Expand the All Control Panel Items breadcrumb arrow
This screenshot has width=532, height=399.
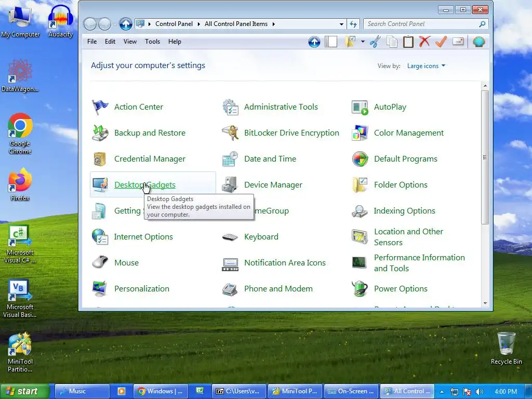point(273,24)
